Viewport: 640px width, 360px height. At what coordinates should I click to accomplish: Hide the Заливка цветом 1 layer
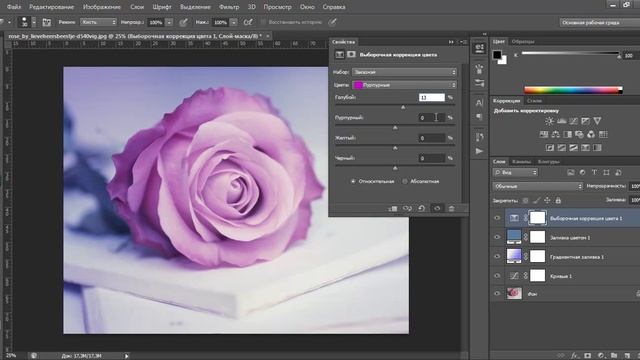(x=497, y=237)
